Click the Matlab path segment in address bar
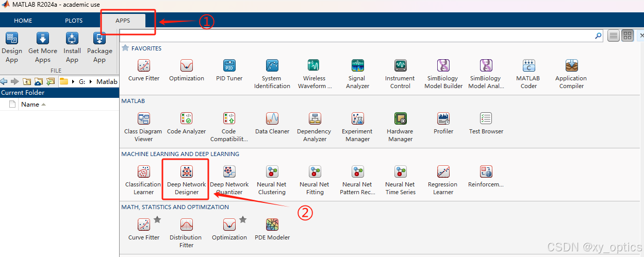The width and height of the screenshot is (644, 257). 107,82
